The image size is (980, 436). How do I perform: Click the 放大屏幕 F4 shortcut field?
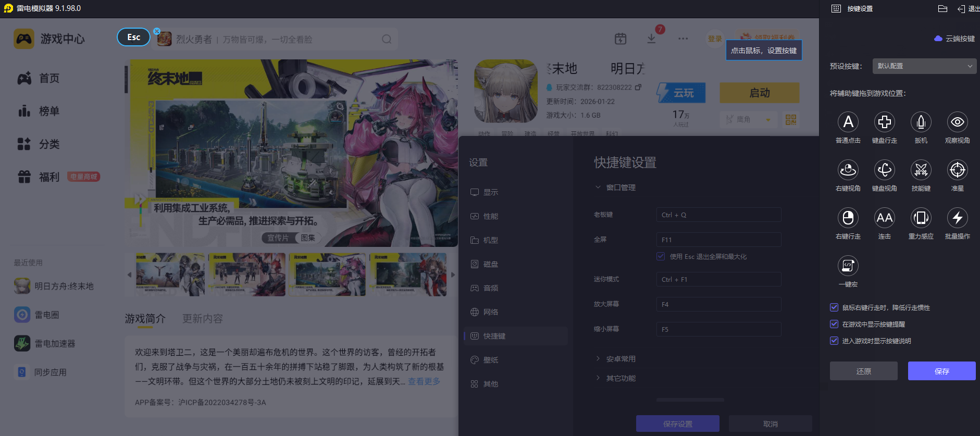(719, 304)
